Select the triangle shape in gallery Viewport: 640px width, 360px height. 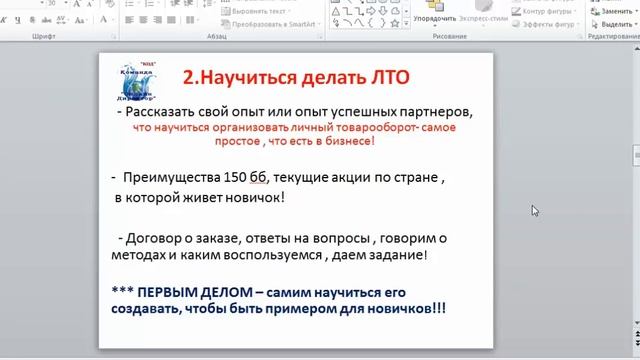tap(336, 11)
